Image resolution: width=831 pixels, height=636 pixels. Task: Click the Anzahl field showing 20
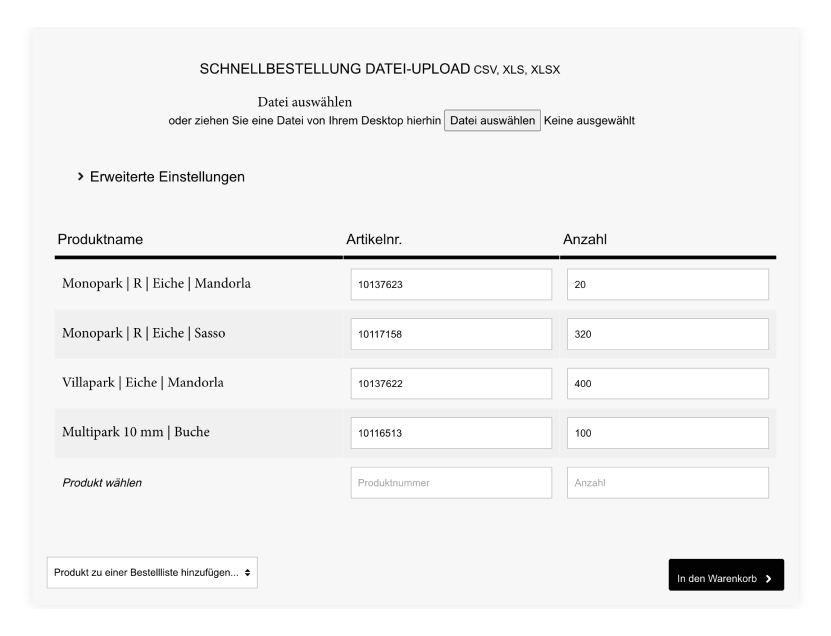click(x=667, y=284)
